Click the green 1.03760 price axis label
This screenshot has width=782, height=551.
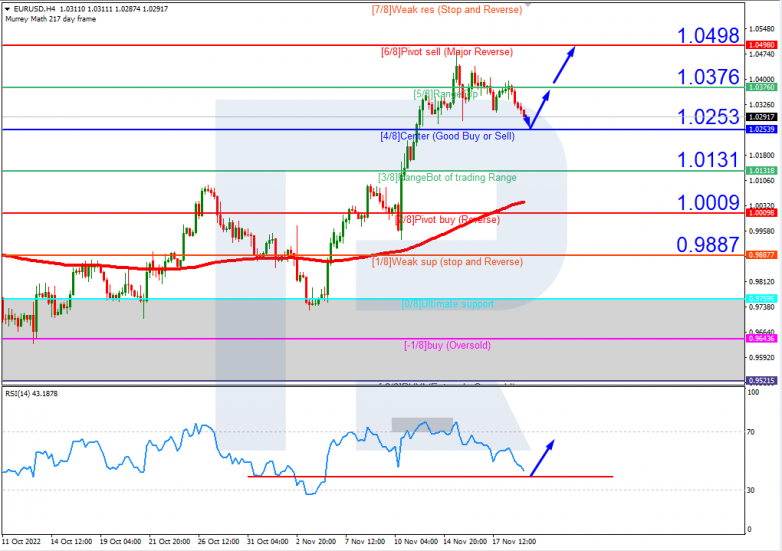761,87
